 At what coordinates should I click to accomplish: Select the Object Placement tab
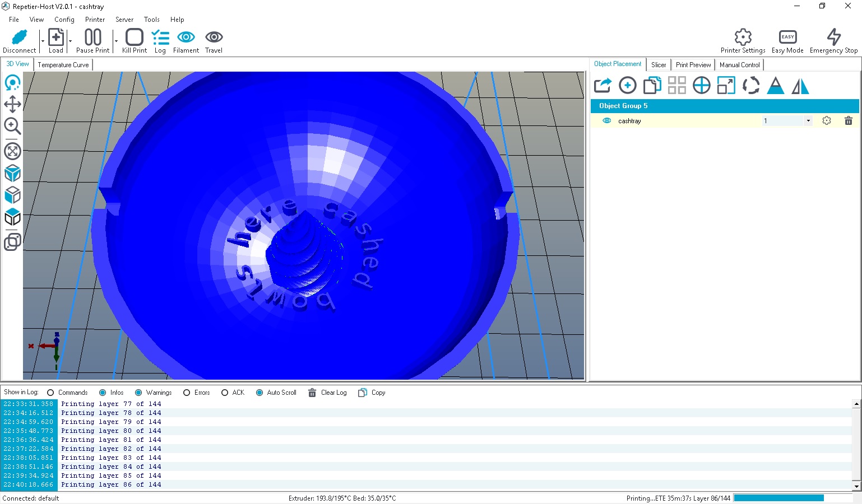coord(618,64)
